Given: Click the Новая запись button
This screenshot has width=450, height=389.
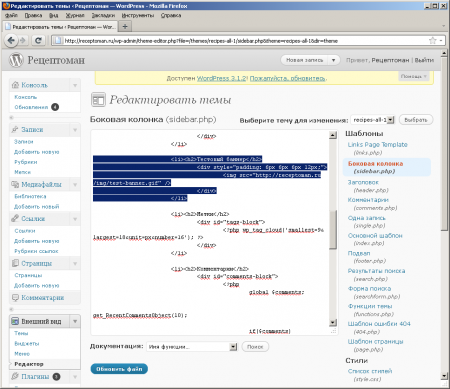Looking at the screenshot, I should click(305, 60).
